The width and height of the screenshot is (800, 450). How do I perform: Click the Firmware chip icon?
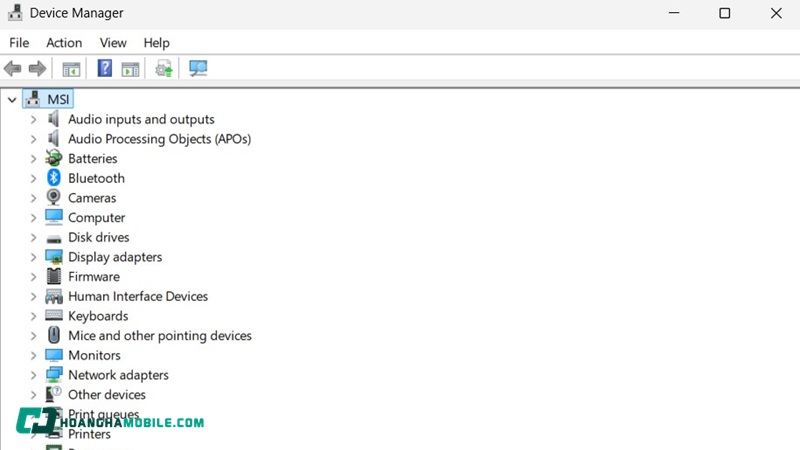pyautogui.click(x=54, y=276)
